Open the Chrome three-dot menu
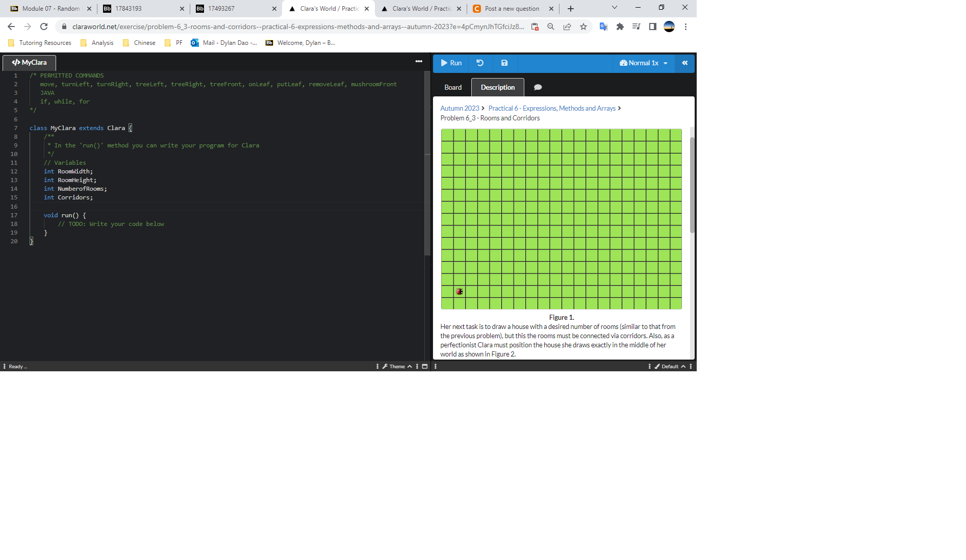Image resolution: width=966 pixels, height=560 pixels. tap(685, 27)
